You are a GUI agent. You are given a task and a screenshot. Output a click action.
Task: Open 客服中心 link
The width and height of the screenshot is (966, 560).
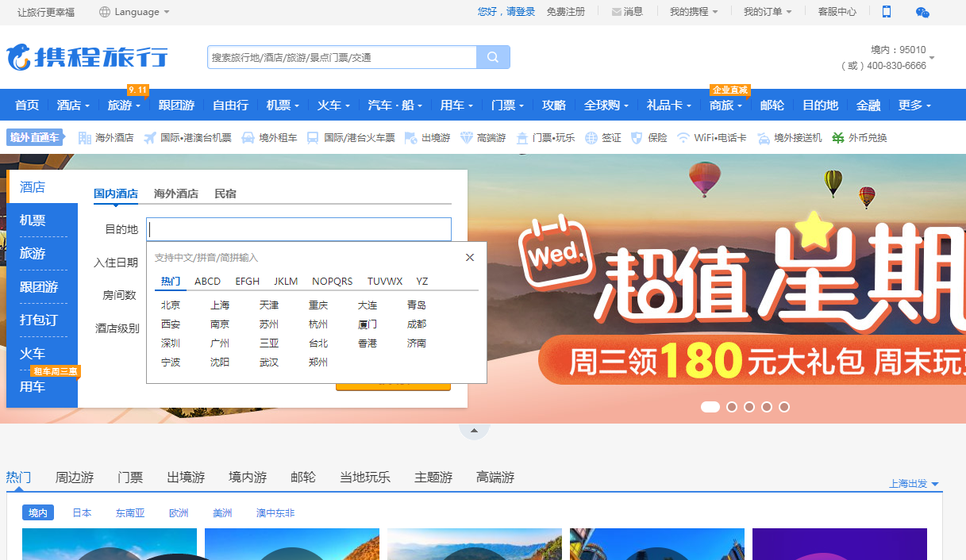point(837,12)
